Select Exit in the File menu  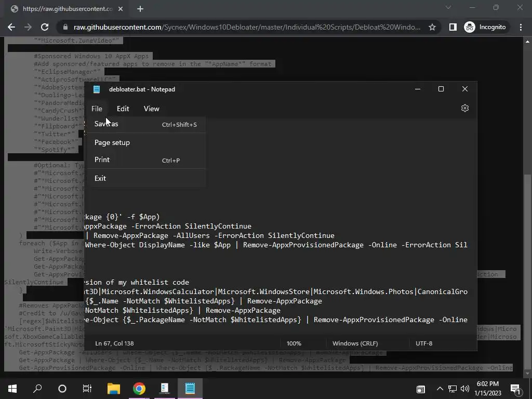click(146, 178)
